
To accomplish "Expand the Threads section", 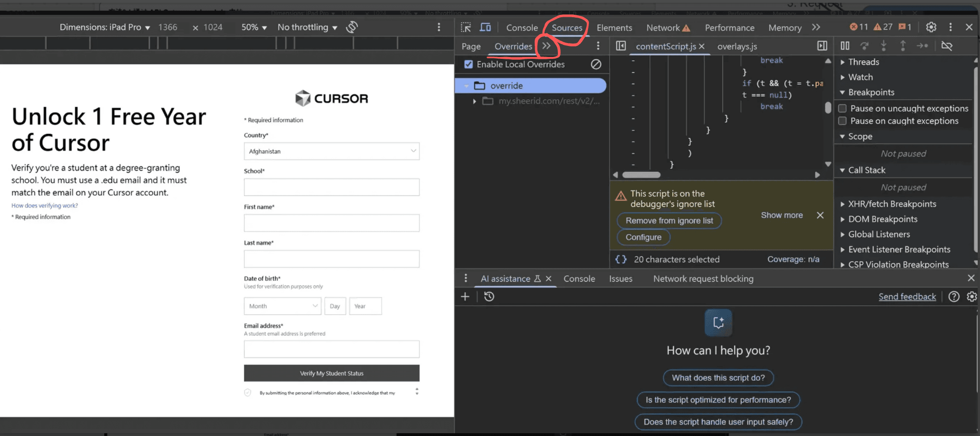I will 863,62.
